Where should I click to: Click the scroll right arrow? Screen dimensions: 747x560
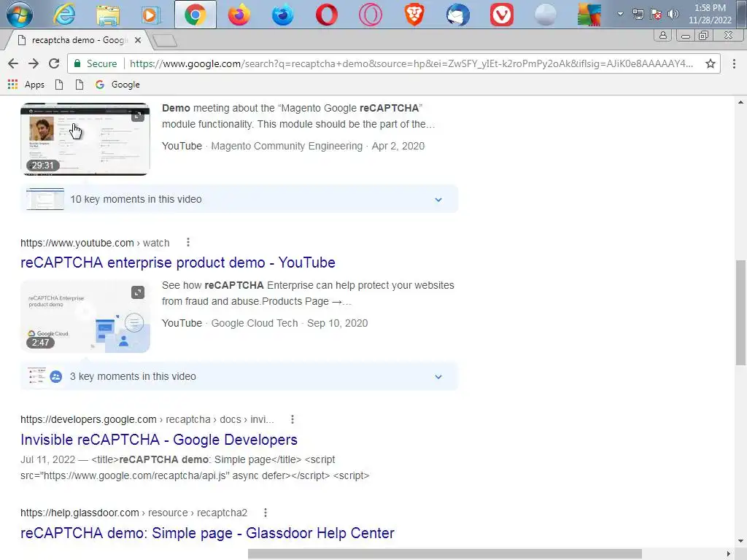(x=729, y=554)
